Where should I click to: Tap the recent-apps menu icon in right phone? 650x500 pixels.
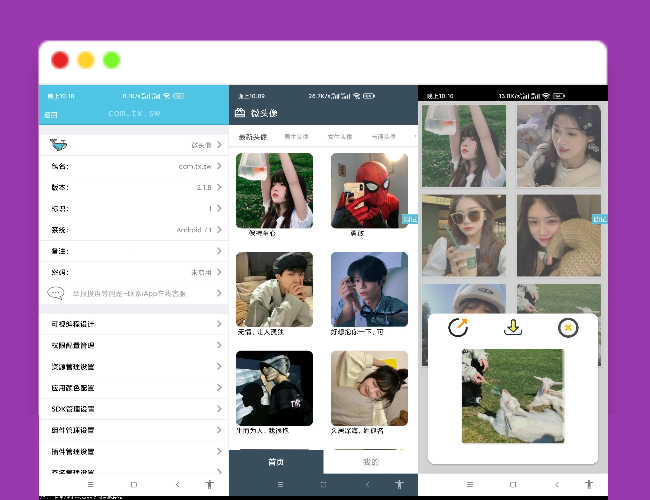click(x=470, y=484)
